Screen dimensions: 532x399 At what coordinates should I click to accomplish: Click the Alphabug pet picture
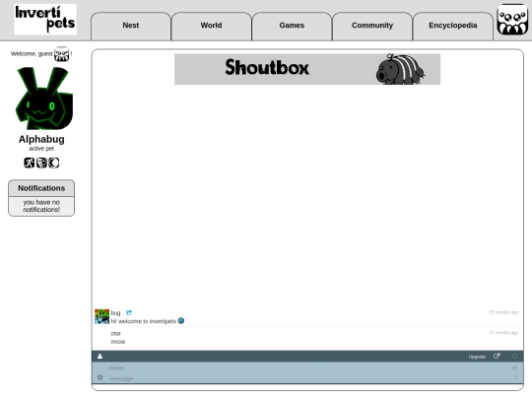point(44,99)
